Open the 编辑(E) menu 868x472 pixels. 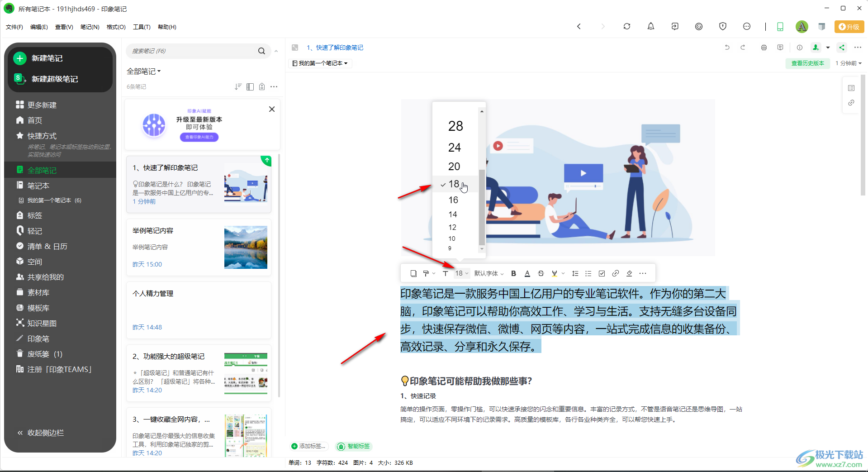click(39, 27)
